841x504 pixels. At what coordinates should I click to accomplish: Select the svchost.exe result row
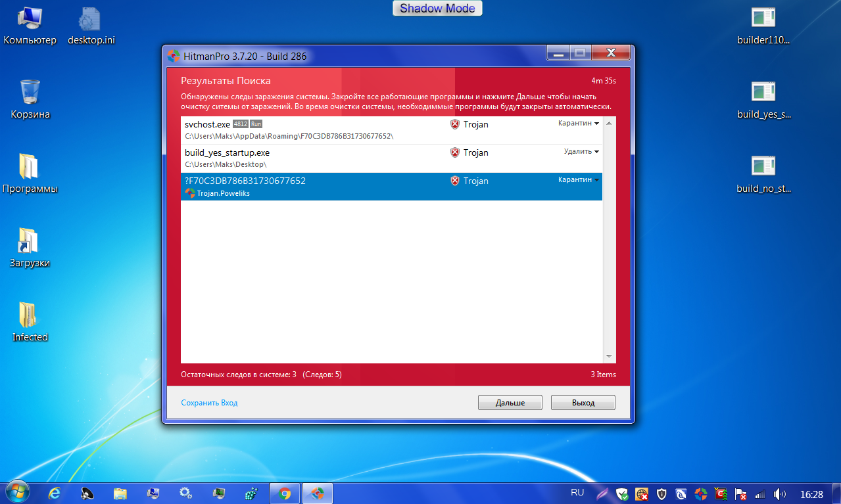click(392, 130)
